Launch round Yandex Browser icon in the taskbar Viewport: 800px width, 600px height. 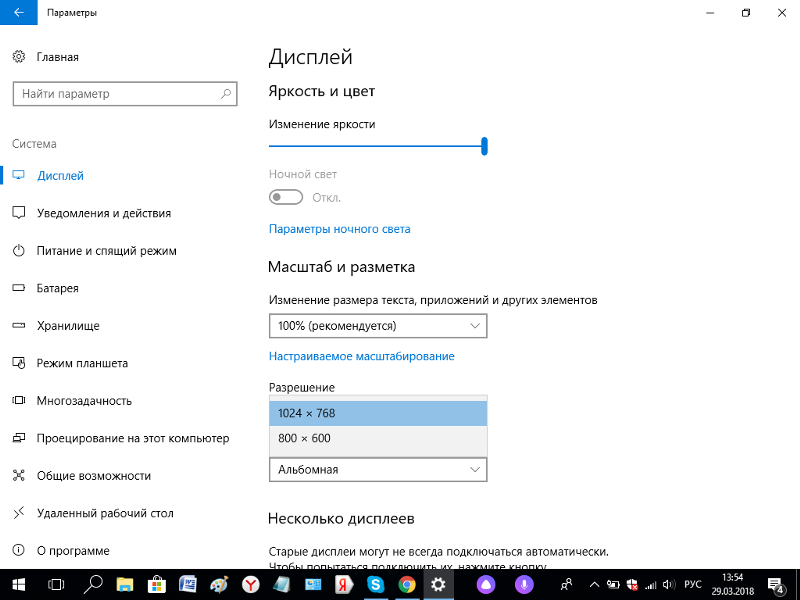(x=251, y=585)
